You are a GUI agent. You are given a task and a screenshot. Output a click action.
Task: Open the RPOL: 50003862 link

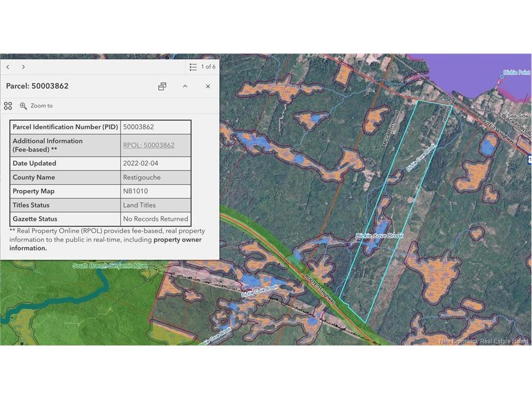click(149, 145)
